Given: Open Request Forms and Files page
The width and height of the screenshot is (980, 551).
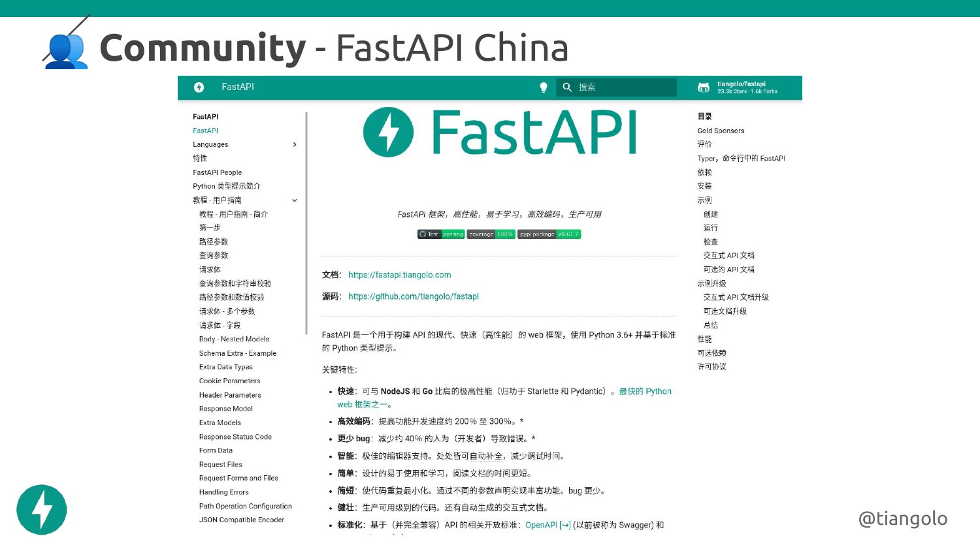Looking at the screenshot, I should tap(238, 478).
